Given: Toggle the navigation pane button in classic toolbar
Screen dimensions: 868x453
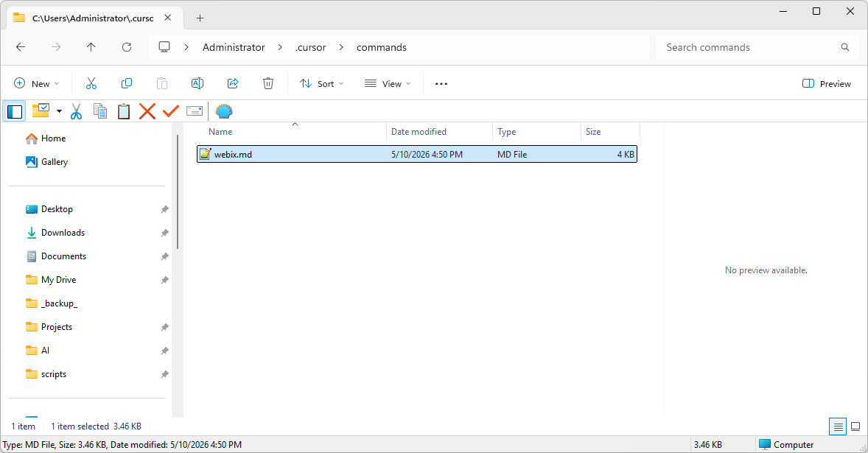Looking at the screenshot, I should [x=15, y=111].
